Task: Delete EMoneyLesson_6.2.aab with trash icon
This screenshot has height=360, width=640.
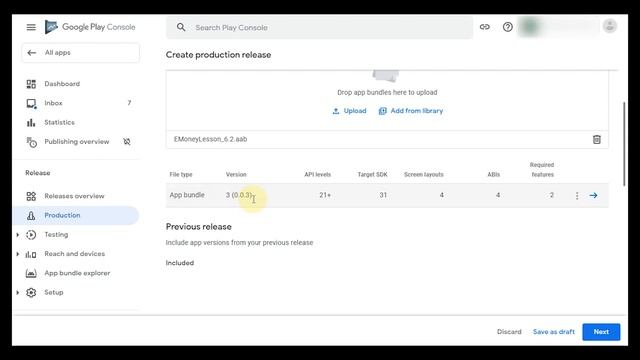Action: click(x=596, y=140)
